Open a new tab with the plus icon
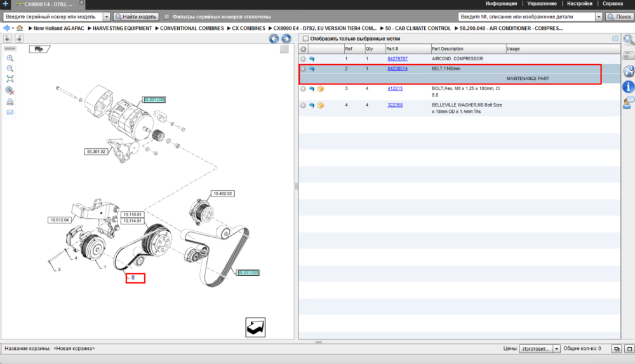 pos(5,4)
